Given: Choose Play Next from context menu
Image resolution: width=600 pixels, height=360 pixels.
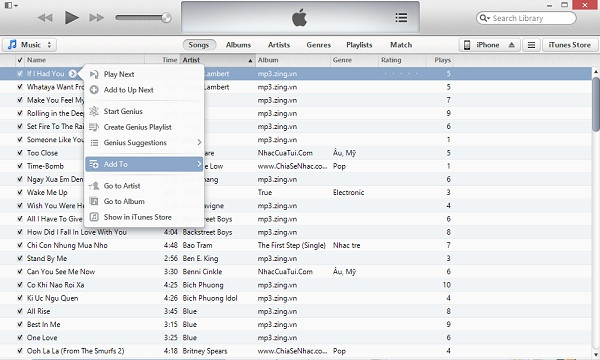Looking at the screenshot, I should [144, 74].
